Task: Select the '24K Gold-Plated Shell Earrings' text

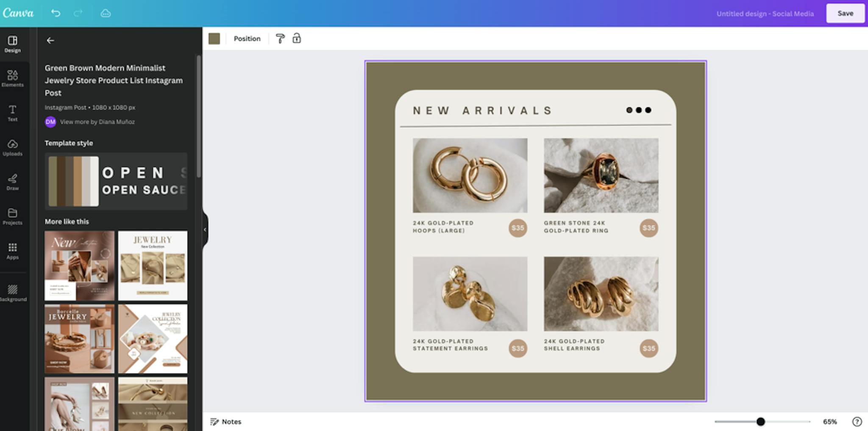Action: point(574,345)
